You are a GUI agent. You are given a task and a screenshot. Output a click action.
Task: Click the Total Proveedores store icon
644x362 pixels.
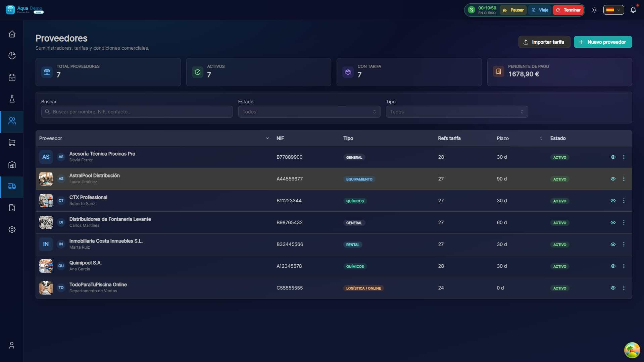pos(47,72)
